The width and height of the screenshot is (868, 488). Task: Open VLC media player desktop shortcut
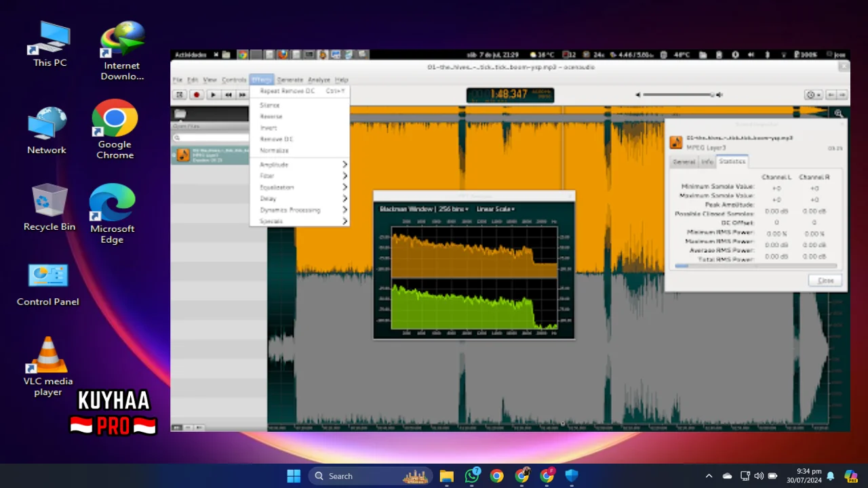[48, 366]
